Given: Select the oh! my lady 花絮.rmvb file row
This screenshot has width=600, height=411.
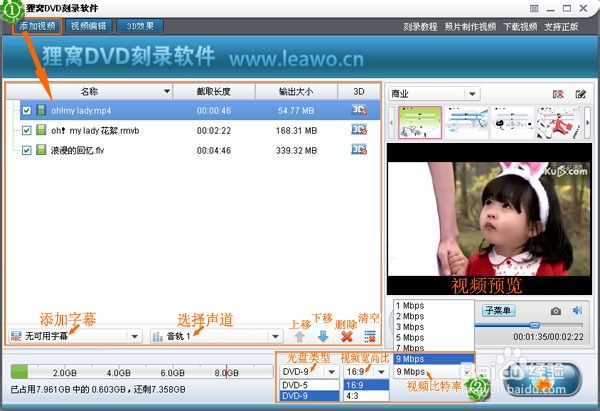Looking at the screenshot, I should tap(200, 130).
